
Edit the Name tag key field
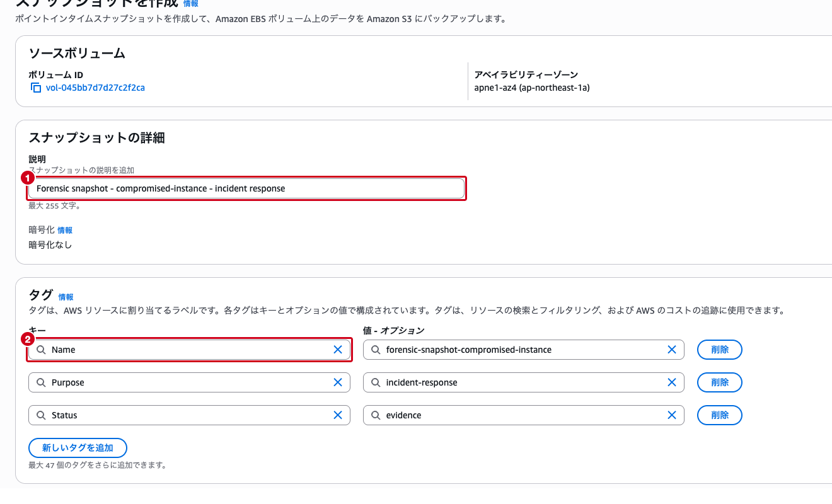(189, 350)
